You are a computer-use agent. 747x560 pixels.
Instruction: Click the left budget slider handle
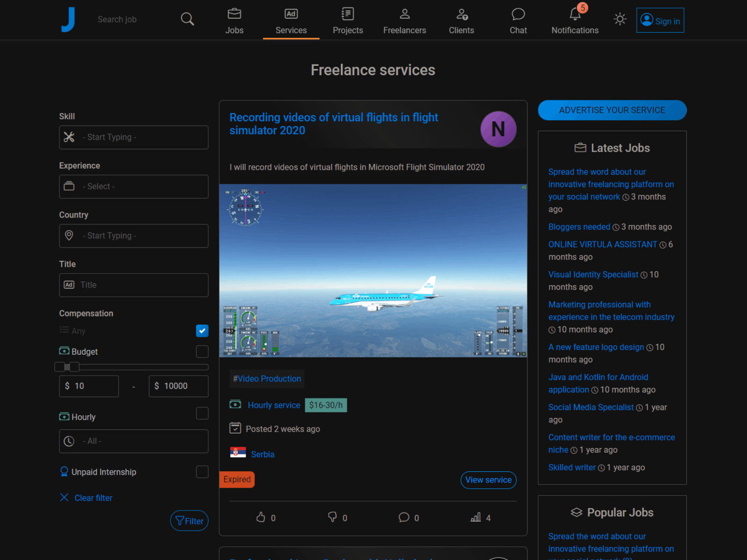(60, 367)
